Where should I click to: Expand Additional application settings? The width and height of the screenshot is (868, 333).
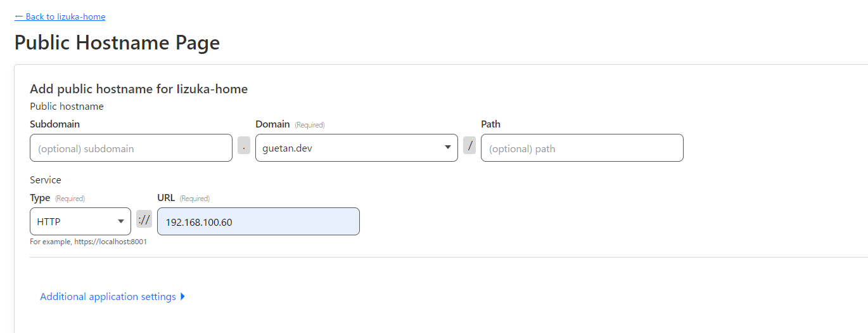(108, 297)
